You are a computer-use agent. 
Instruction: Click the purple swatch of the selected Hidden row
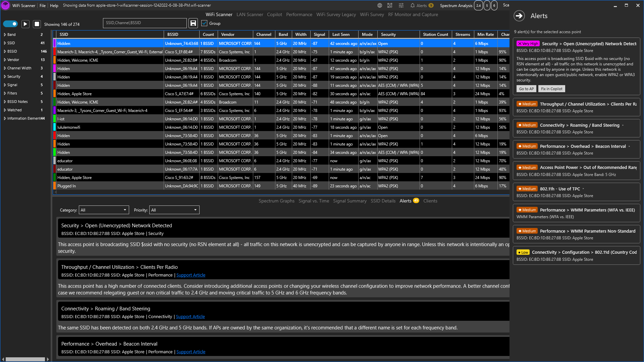[x=54, y=44]
